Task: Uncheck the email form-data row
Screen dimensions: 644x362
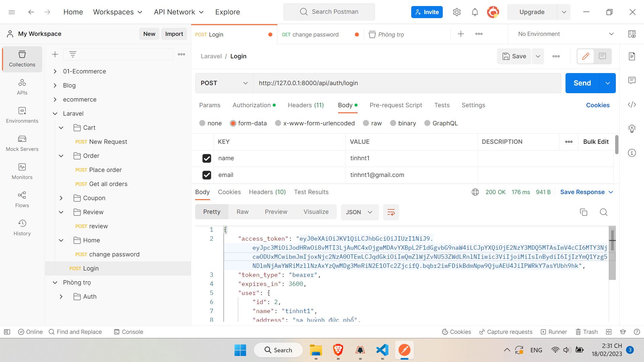Action: click(x=207, y=175)
